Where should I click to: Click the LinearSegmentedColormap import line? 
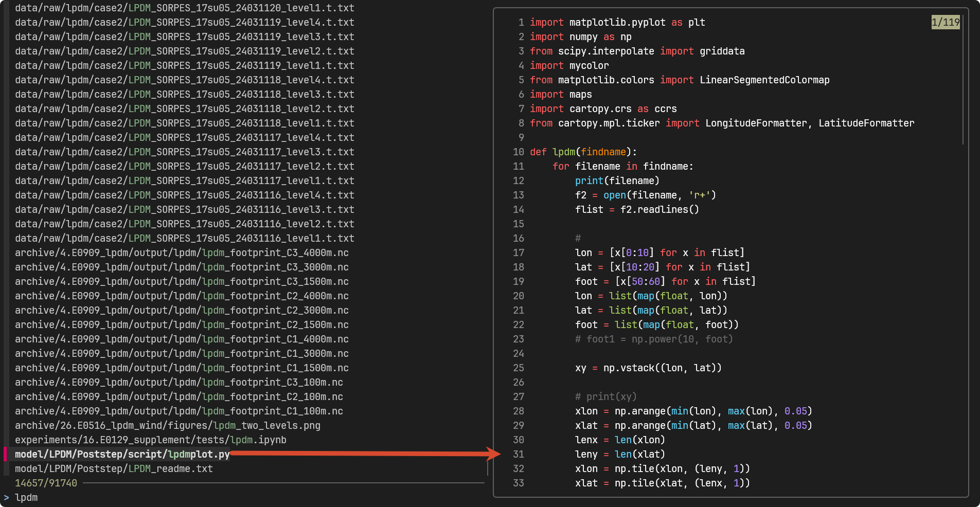pos(680,80)
